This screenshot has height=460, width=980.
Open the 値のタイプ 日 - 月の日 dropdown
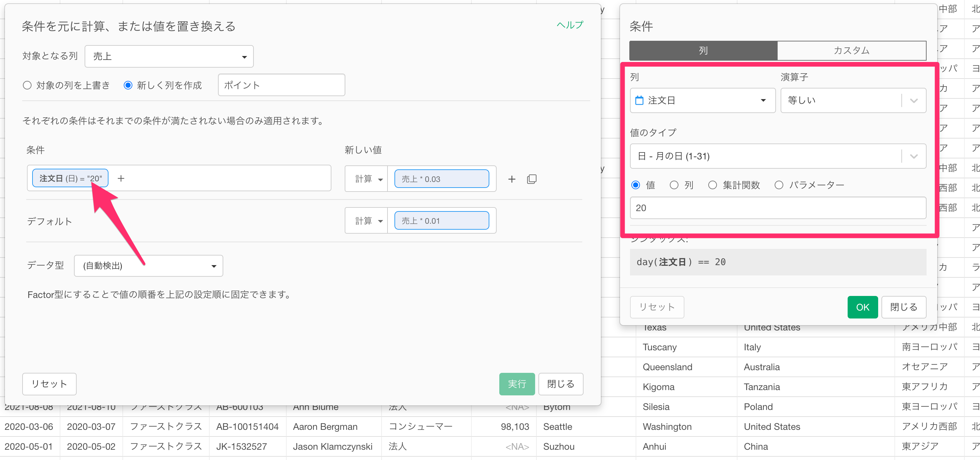tap(777, 156)
